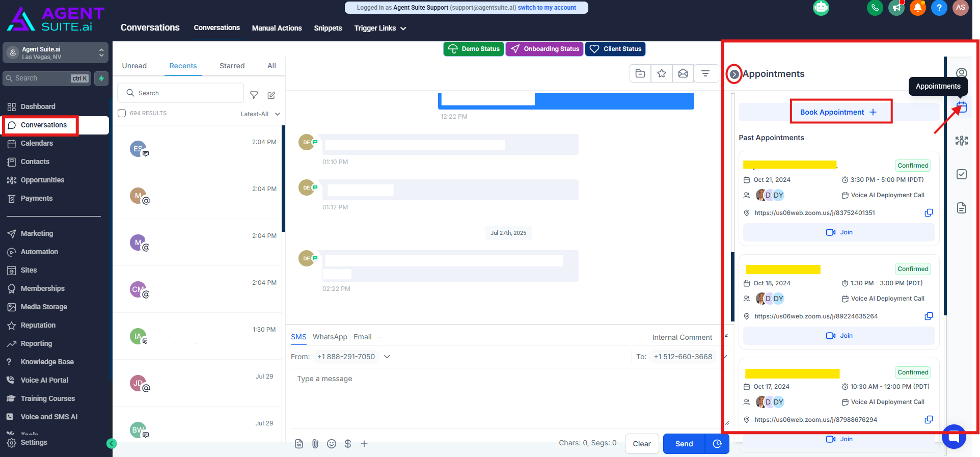Open the message filter lines icon
Viewport: 980px width, 457px height.
pos(705,74)
